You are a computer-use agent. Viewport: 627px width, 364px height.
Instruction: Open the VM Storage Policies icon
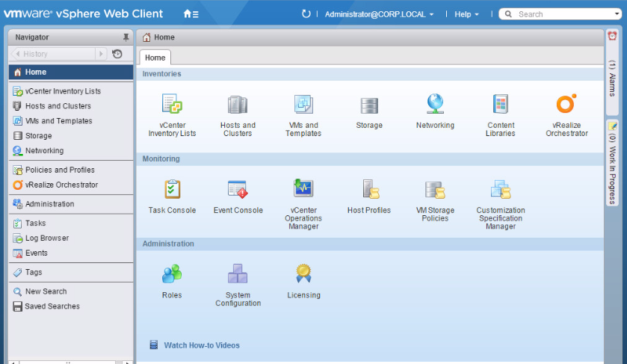[435, 190]
